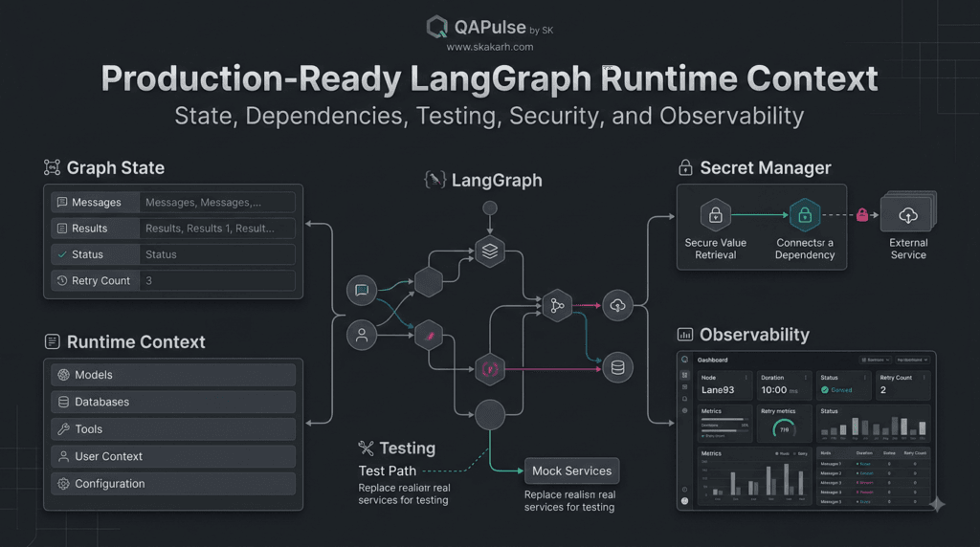Click the pink lock on the dashed arrow
Image resolution: width=980 pixels, height=547 pixels.
coord(862,215)
